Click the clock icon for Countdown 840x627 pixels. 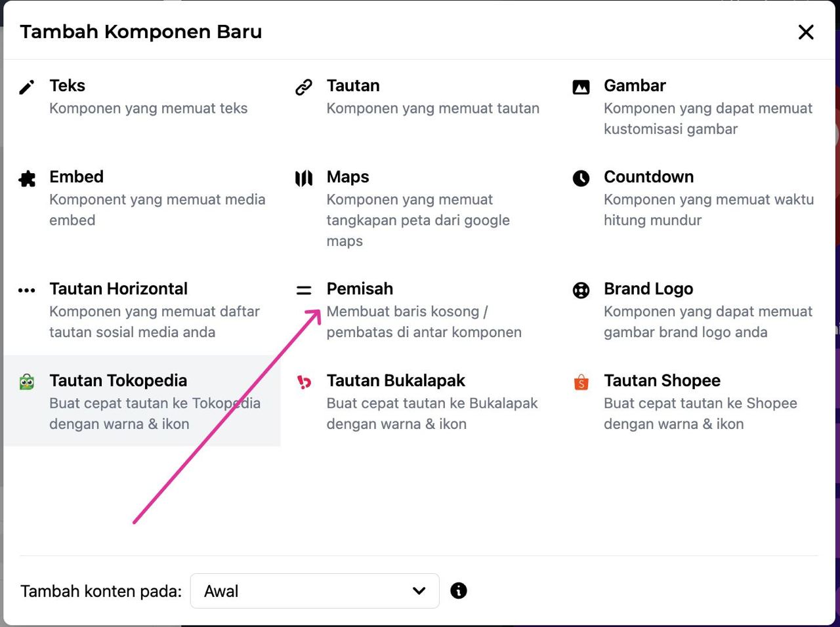[581, 178]
